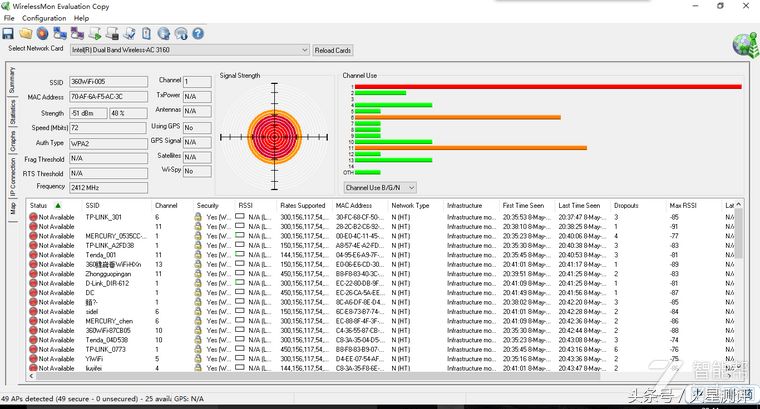Image resolution: width=760 pixels, height=409 pixels.
Task: Click the red status icon beside TP-LINK_301
Action: 33,217
